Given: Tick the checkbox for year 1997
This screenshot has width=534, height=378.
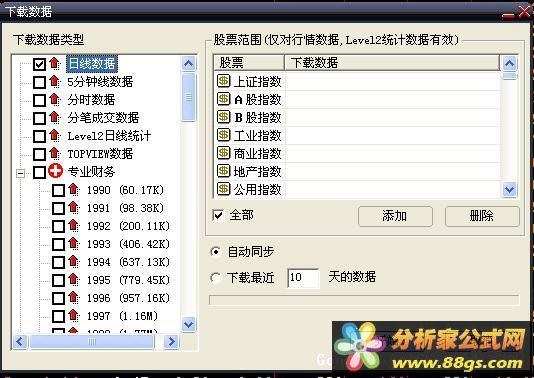Looking at the screenshot, I should (x=59, y=317).
